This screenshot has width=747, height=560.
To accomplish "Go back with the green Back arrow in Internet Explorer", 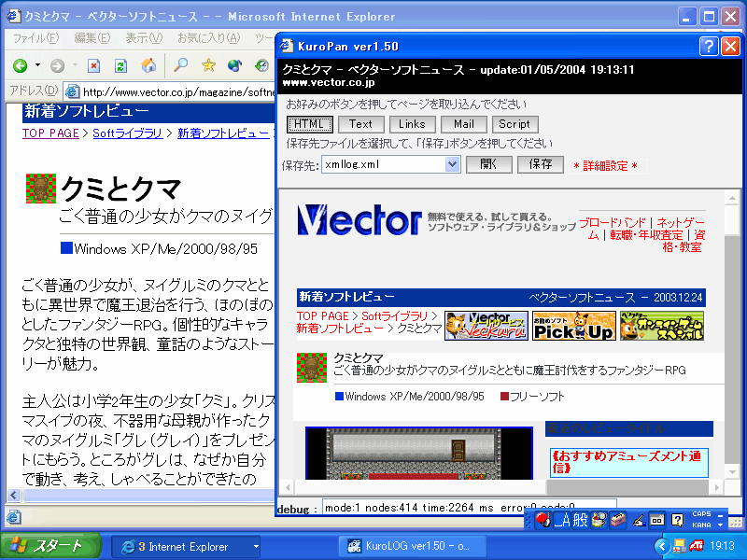I will 20,65.
